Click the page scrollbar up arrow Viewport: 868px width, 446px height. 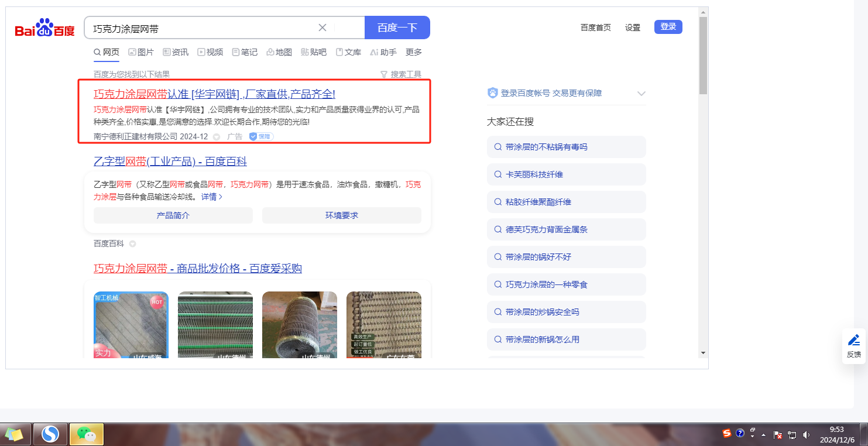pos(703,12)
